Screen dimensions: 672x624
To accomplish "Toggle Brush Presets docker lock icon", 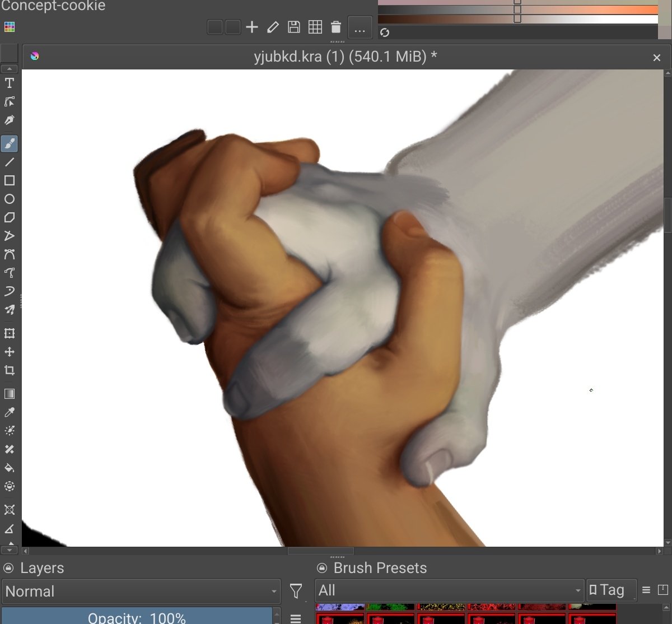I will [x=322, y=568].
